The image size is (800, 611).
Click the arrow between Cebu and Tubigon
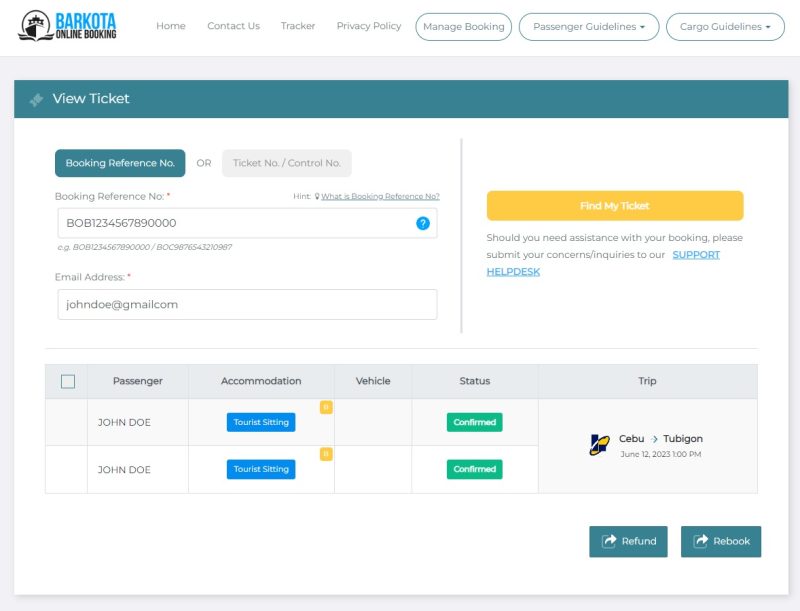[655, 439]
